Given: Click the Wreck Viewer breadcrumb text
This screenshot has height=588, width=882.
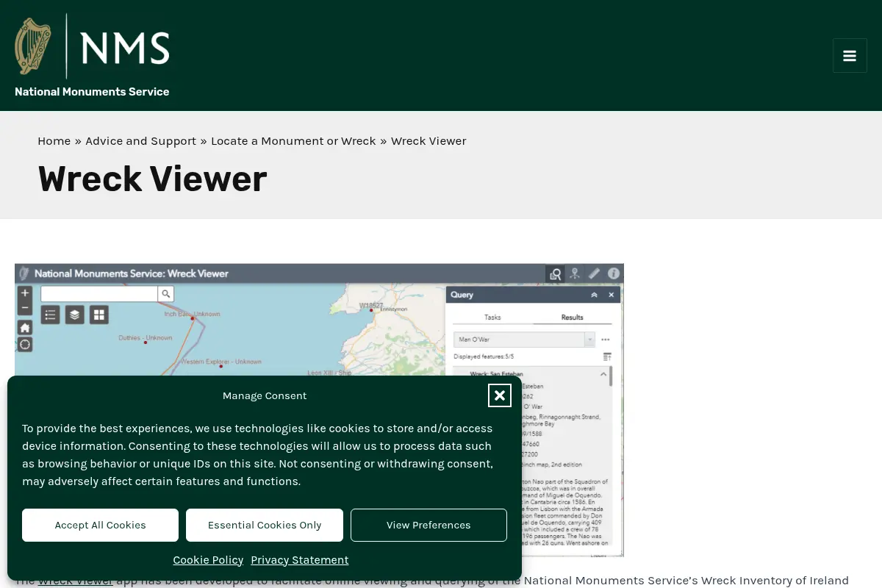Looking at the screenshot, I should tap(429, 141).
